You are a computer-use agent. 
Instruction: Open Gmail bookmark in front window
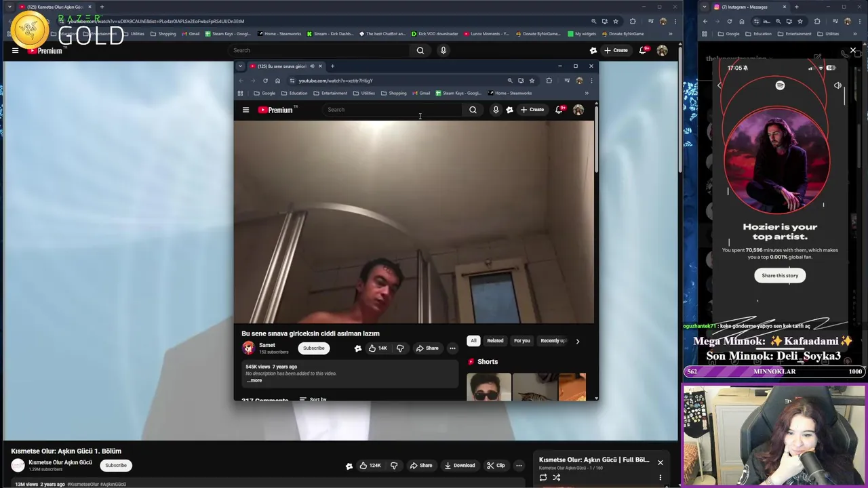[421, 93]
